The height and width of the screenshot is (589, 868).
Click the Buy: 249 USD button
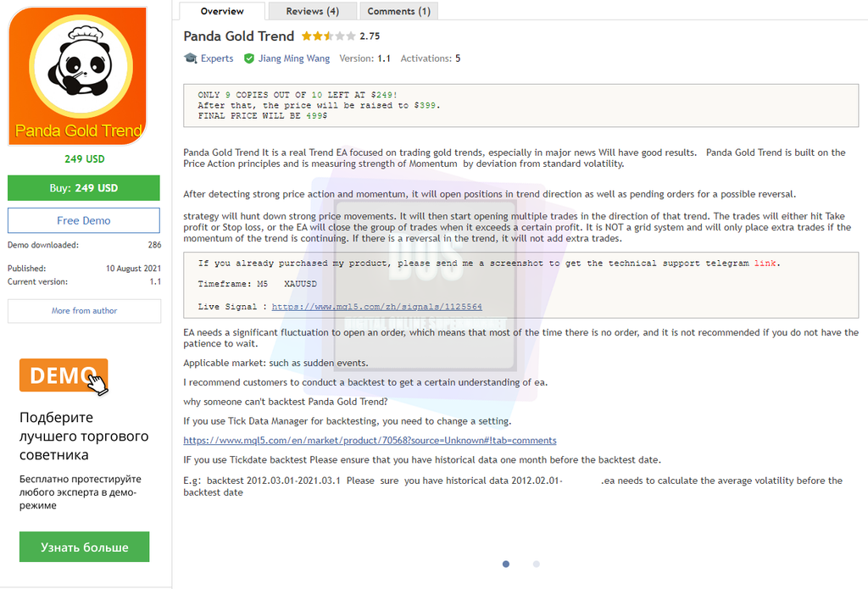point(84,188)
